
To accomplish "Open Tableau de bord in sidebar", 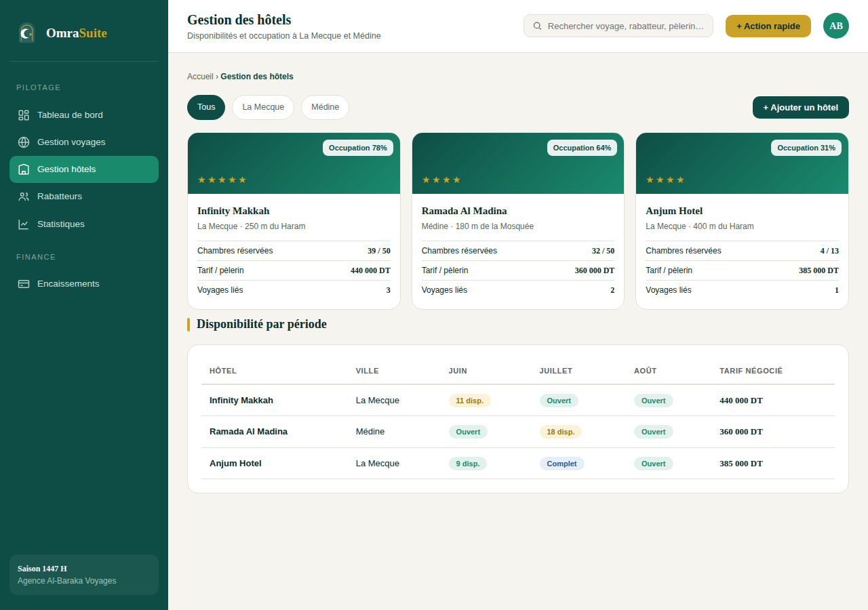I will pyautogui.click(x=84, y=115).
